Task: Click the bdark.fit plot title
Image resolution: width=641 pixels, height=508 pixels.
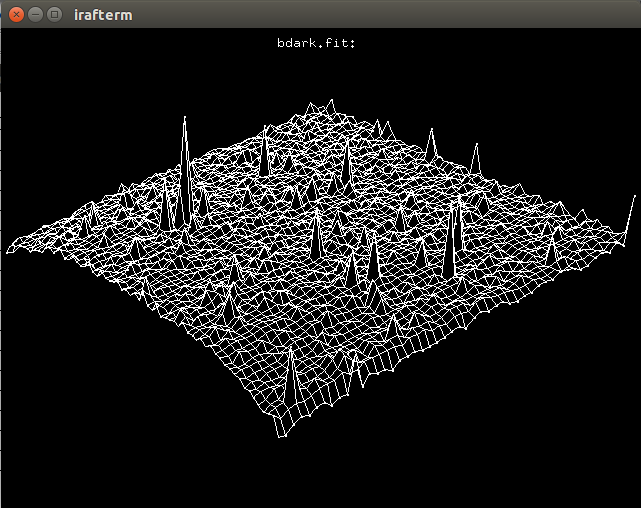Action: coord(317,43)
